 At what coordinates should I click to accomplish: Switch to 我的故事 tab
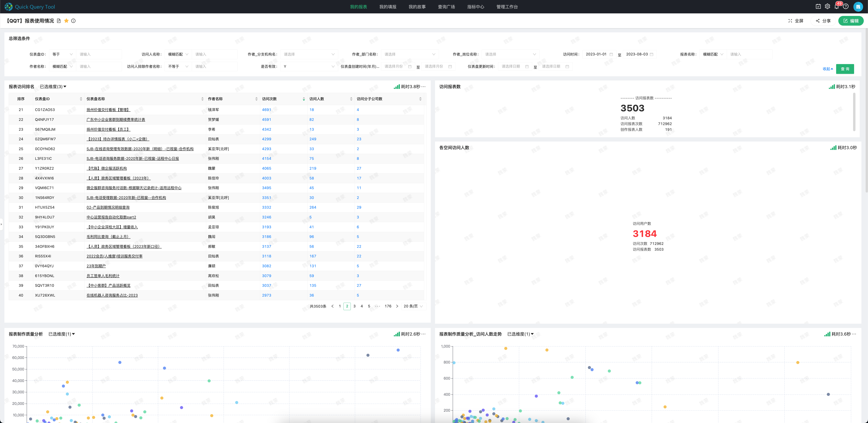point(417,7)
